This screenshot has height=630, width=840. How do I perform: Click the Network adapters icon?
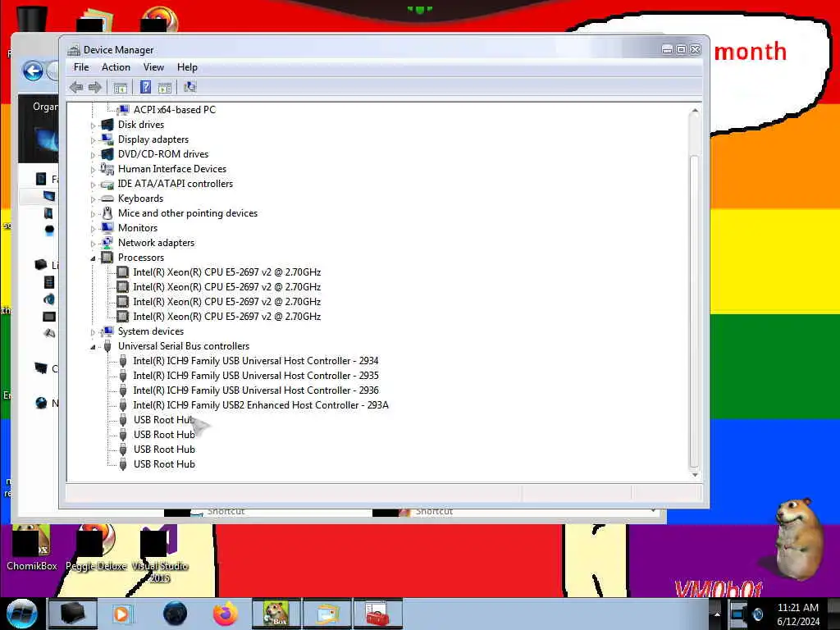click(107, 243)
